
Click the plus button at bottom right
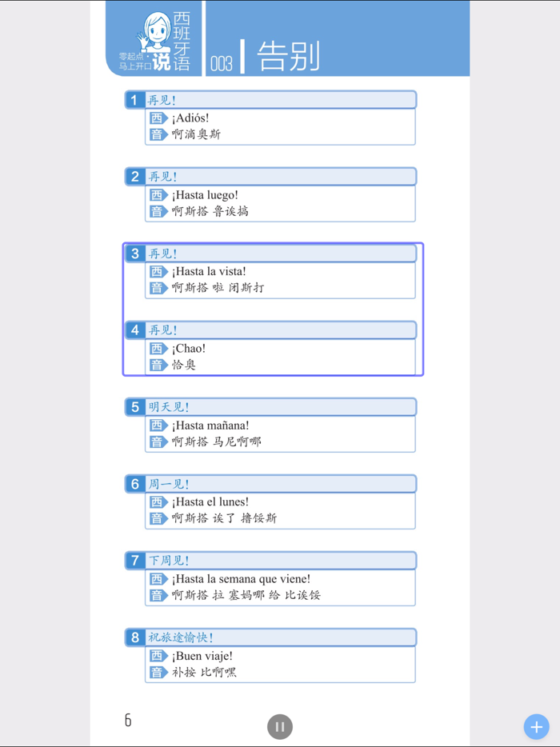tap(535, 726)
